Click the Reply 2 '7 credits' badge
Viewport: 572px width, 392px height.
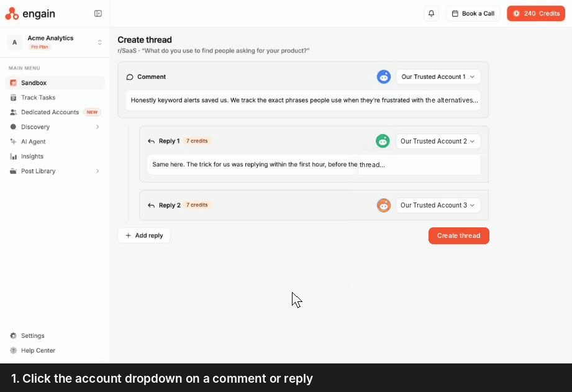click(x=197, y=205)
